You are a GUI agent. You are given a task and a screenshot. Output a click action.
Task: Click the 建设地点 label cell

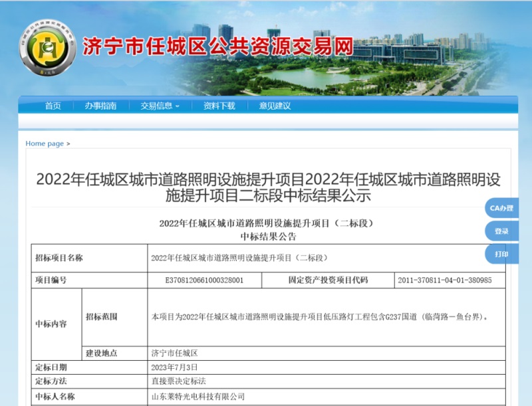(x=114, y=354)
